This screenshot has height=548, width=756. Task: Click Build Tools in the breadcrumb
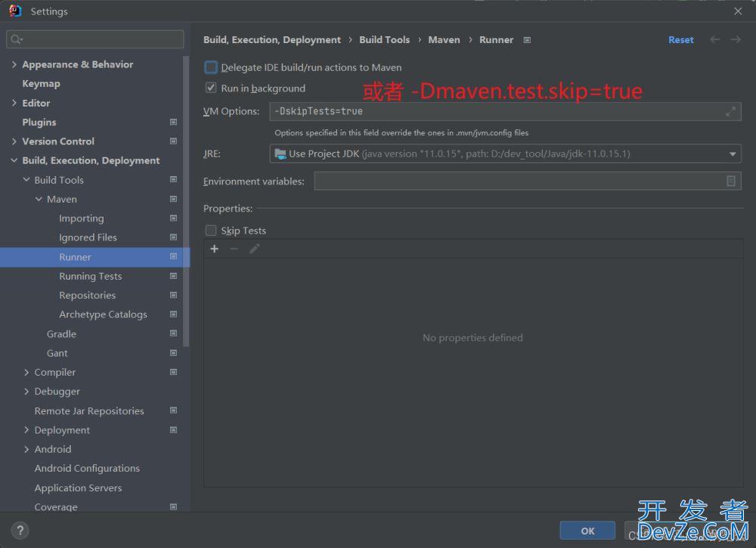tap(384, 39)
